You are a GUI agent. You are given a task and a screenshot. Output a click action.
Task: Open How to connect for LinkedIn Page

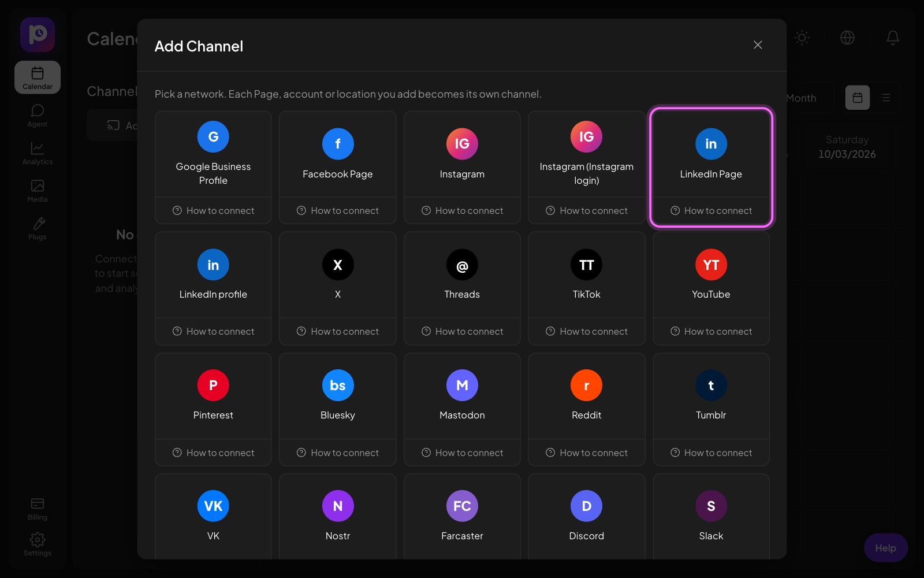(x=711, y=210)
